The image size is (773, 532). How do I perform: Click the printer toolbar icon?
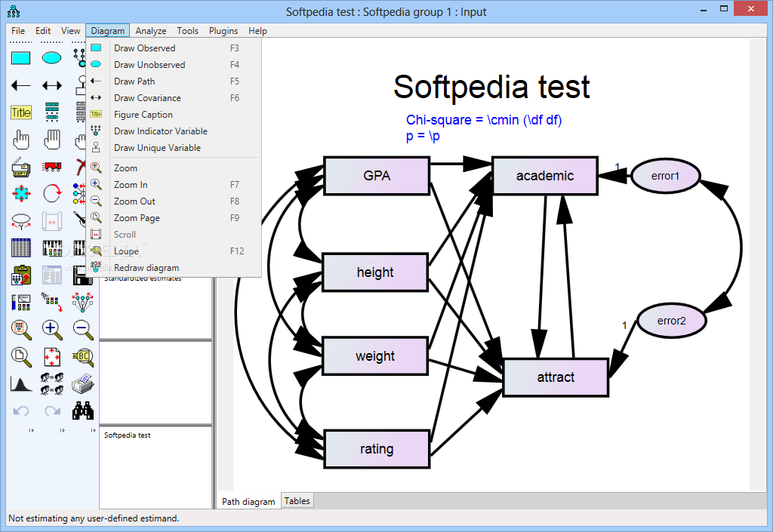pos(82,384)
